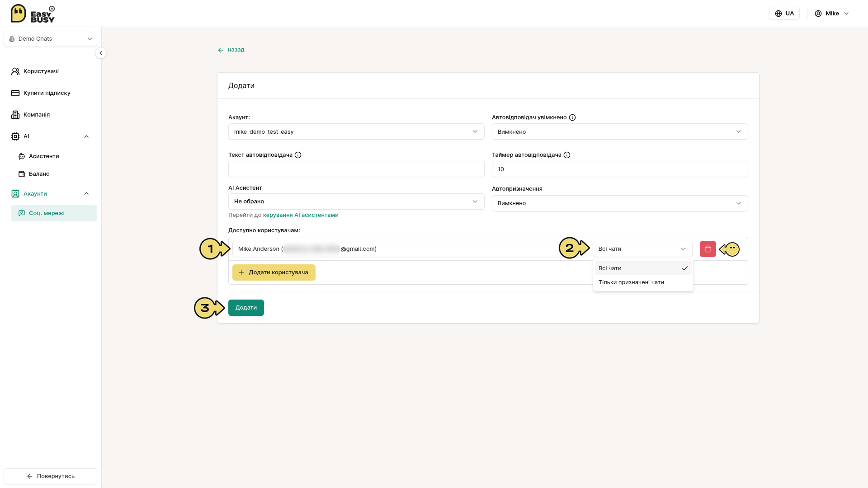Toggle the Всі чати access dropdown
Viewport: 868px width, 488px height.
(642, 249)
